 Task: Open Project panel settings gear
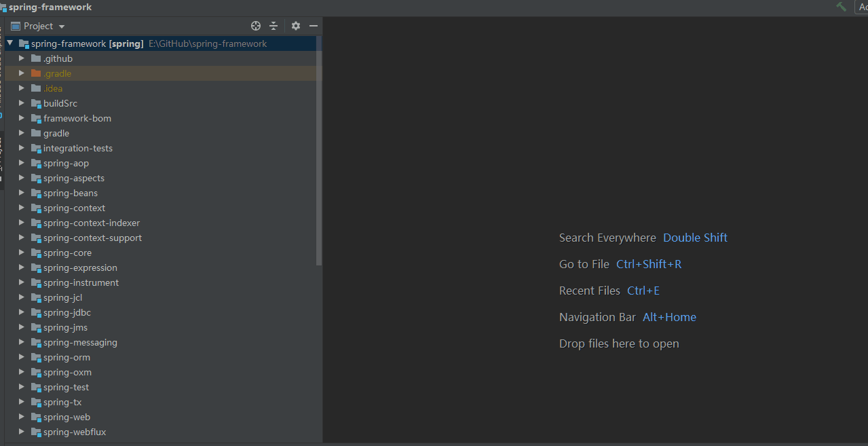pyautogui.click(x=296, y=26)
